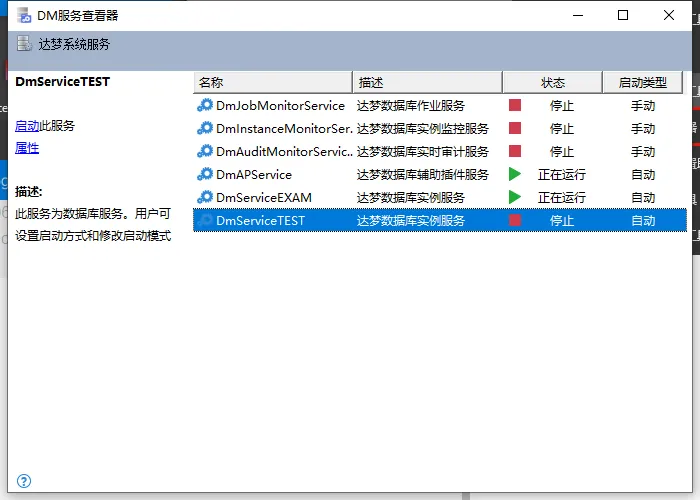The width and height of the screenshot is (700, 500).
Task: Select the DmServiceEXAM row name
Action: [x=264, y=197]
